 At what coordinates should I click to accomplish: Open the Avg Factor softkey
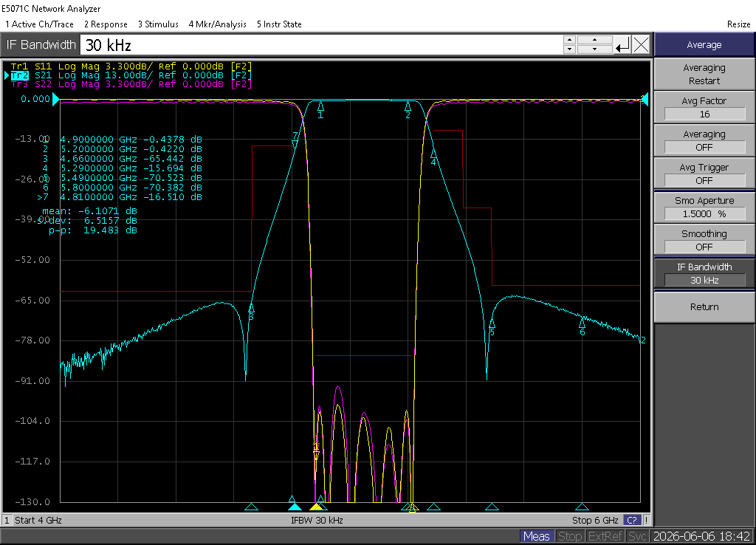tap(704, 108)
